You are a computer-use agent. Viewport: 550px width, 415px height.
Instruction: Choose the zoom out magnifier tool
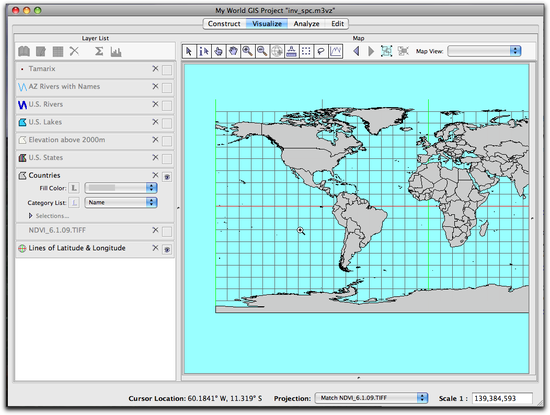(262, 52)
